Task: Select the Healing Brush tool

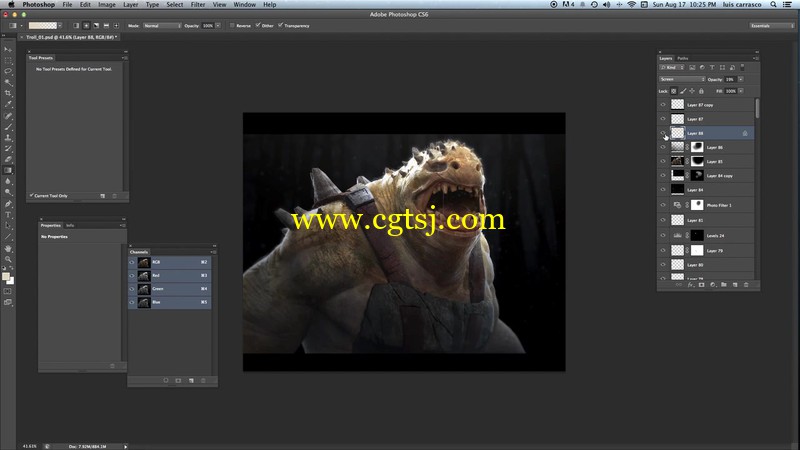Action: [x=8, y=116]
